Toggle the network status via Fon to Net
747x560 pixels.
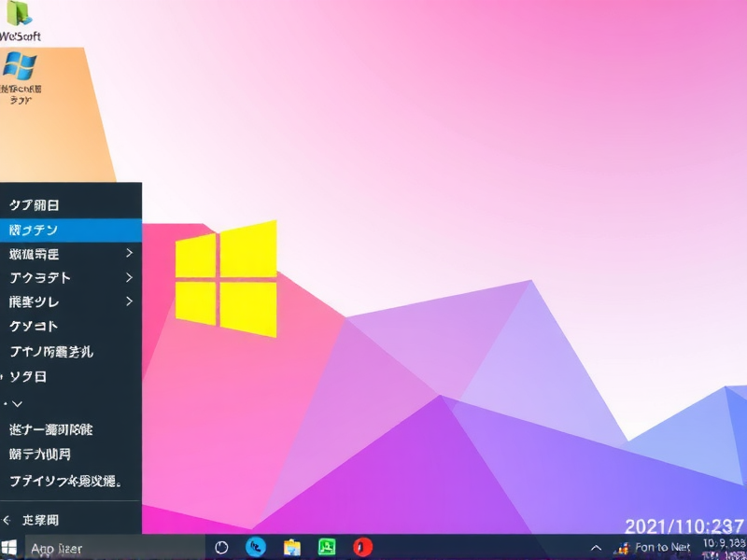click(654, 548)
